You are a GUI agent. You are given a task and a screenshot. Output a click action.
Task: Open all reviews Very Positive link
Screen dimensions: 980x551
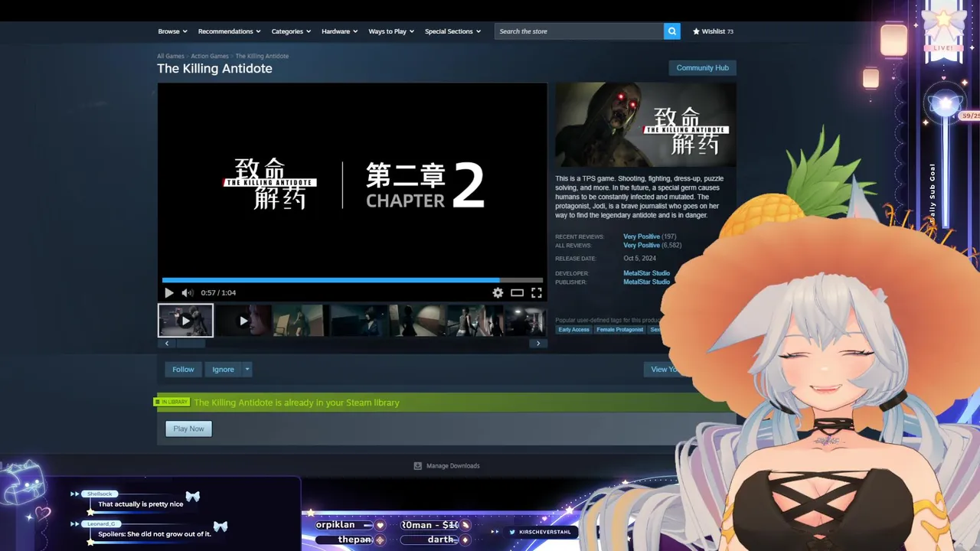pyautogui.click(x=642, y=246)
